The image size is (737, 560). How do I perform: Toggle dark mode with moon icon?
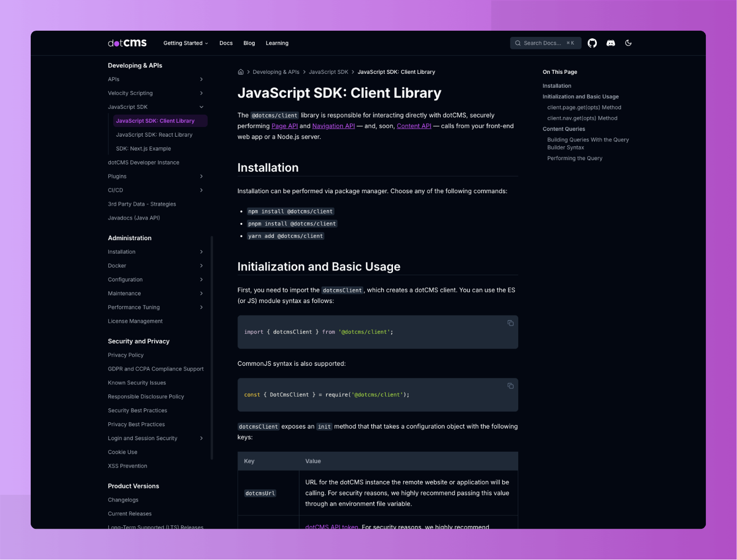[628, 43]
